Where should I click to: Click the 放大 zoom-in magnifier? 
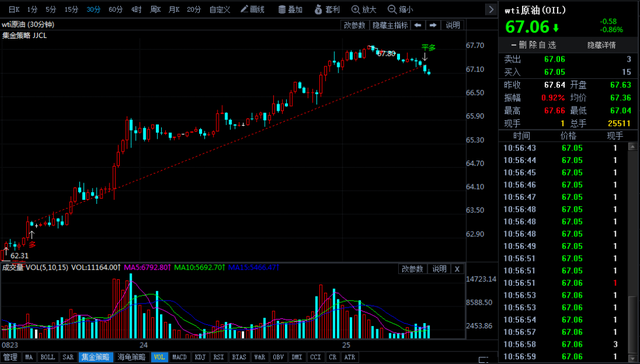[x=364, y=9]
